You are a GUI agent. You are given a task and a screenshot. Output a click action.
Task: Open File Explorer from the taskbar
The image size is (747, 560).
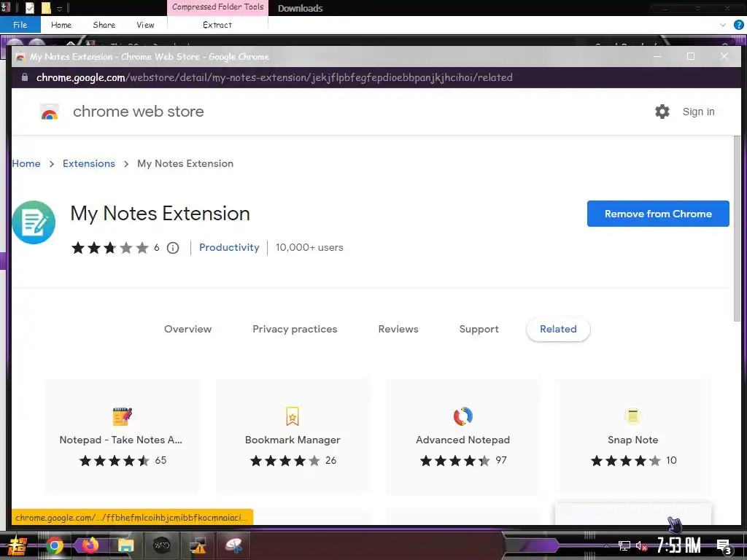click(125, 545)
